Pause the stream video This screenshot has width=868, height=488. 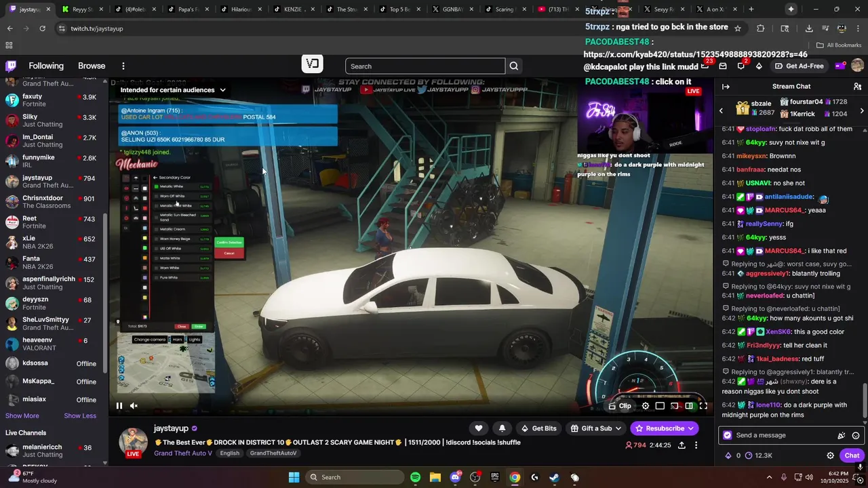119,406
